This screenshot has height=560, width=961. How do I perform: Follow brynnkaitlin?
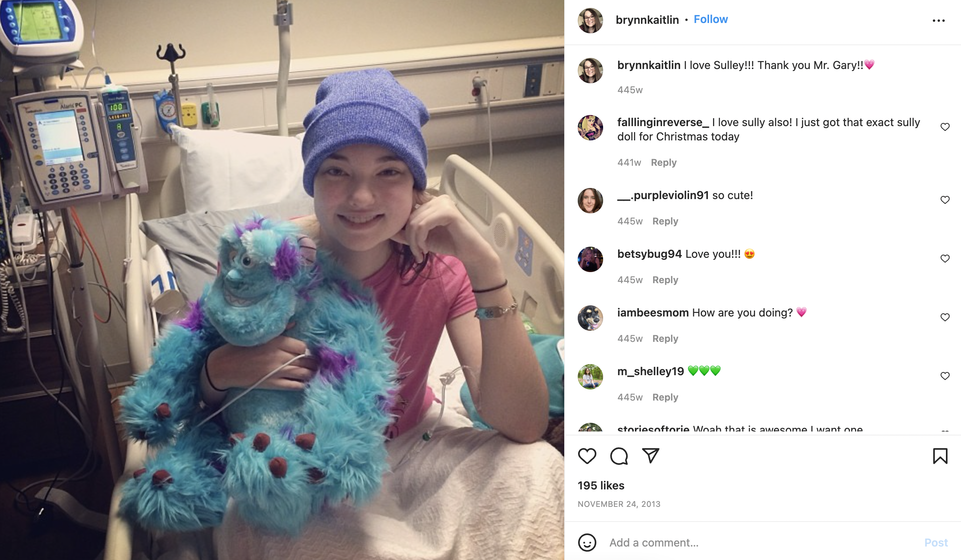(x=711, y=19)
